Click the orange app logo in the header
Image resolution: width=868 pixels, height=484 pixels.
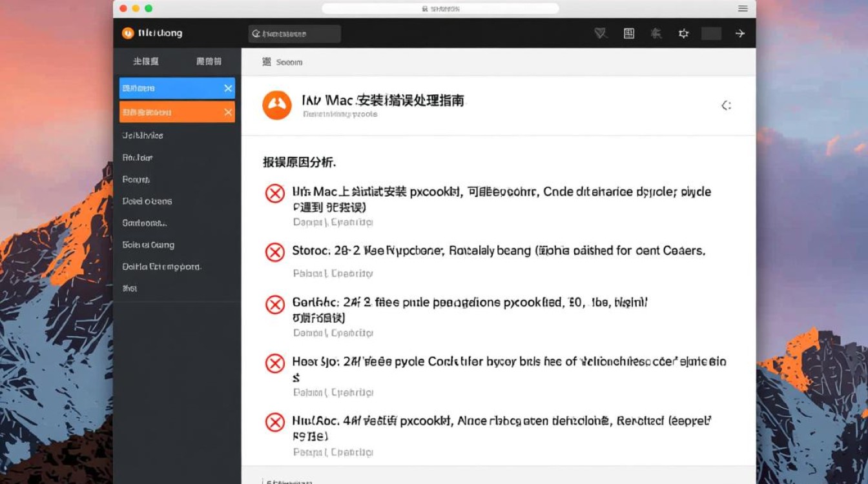tap(128, 34)
